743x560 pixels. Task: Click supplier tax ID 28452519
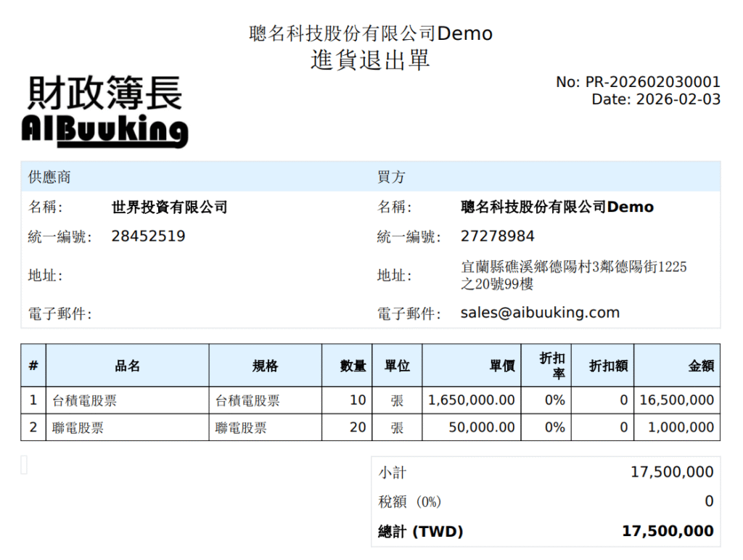(148, 236)
